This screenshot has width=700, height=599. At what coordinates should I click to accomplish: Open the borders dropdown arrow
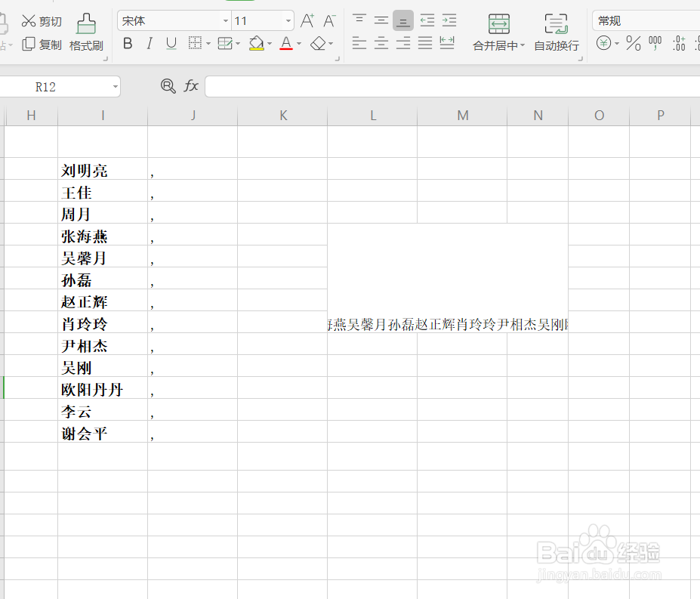208,44
